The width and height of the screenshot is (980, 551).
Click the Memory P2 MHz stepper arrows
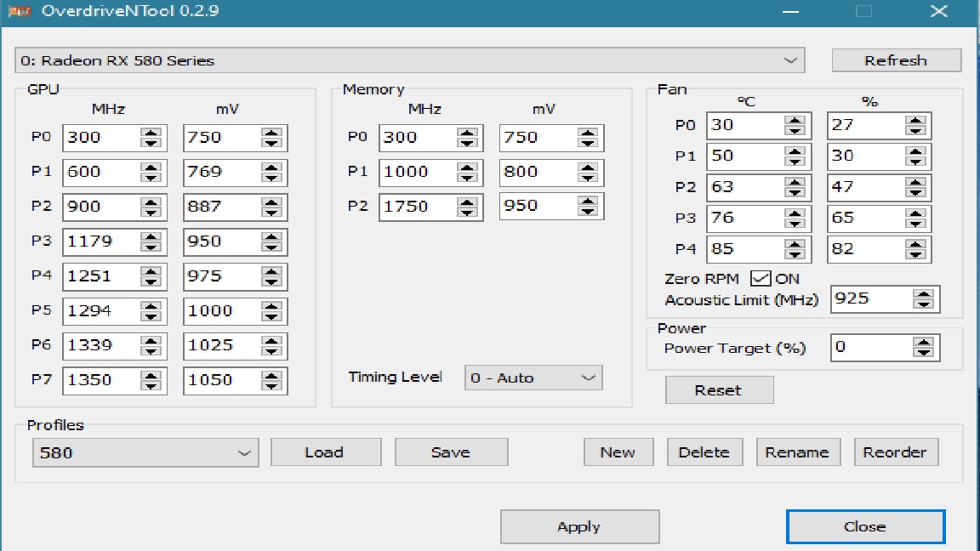click(x=467, y=207)
